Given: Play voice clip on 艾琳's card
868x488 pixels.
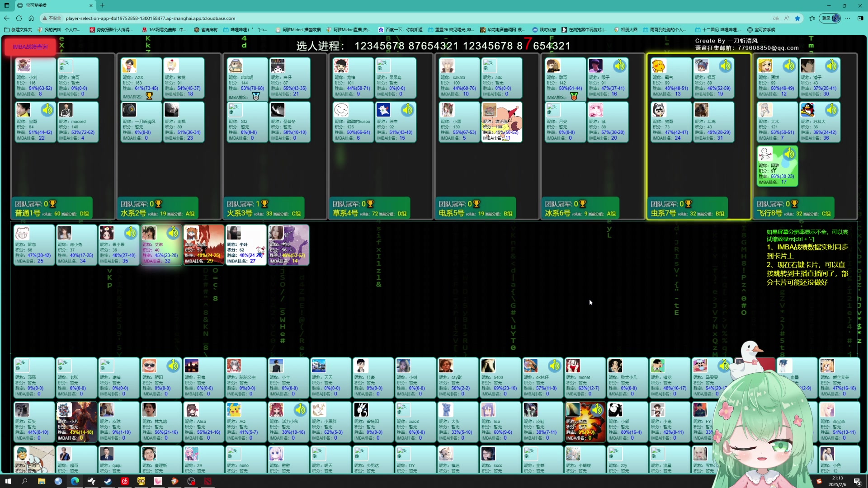Looking at the screenshot, I should pyautogui.click(x=173, y=233).
